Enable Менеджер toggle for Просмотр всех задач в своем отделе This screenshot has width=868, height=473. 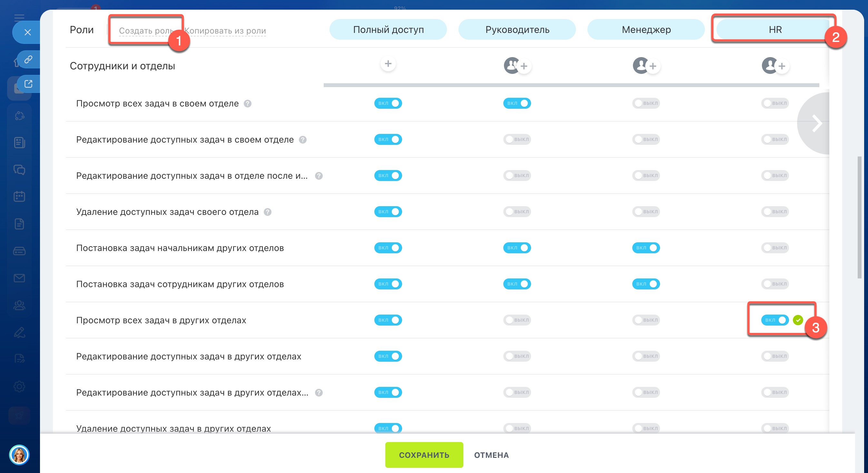click(x=646, y=103)
